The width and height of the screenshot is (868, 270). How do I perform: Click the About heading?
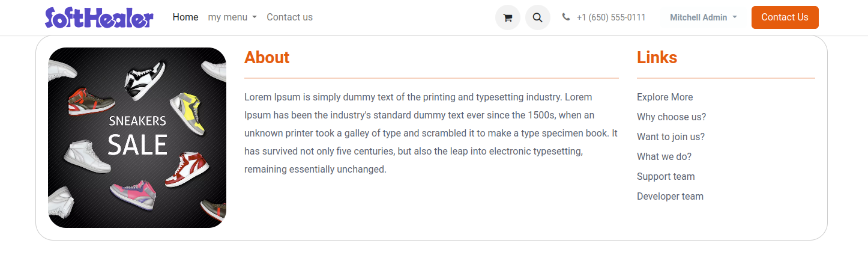point(267,58)
